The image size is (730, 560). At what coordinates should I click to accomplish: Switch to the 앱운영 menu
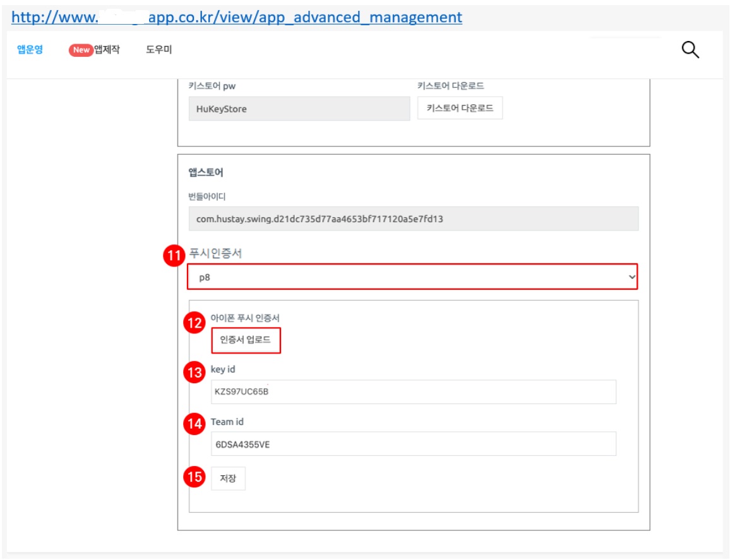[30, 49]
